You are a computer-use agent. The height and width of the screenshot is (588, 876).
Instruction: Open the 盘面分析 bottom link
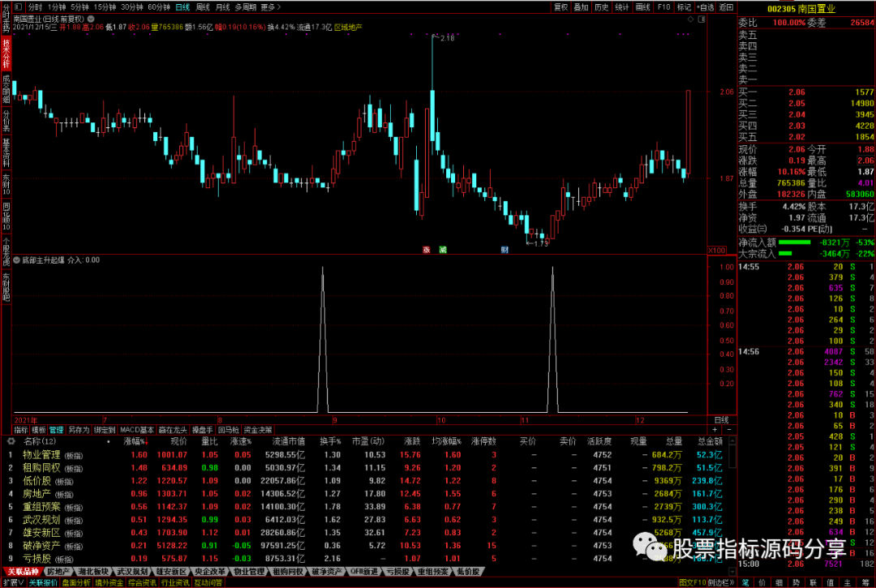coord(76,582)
